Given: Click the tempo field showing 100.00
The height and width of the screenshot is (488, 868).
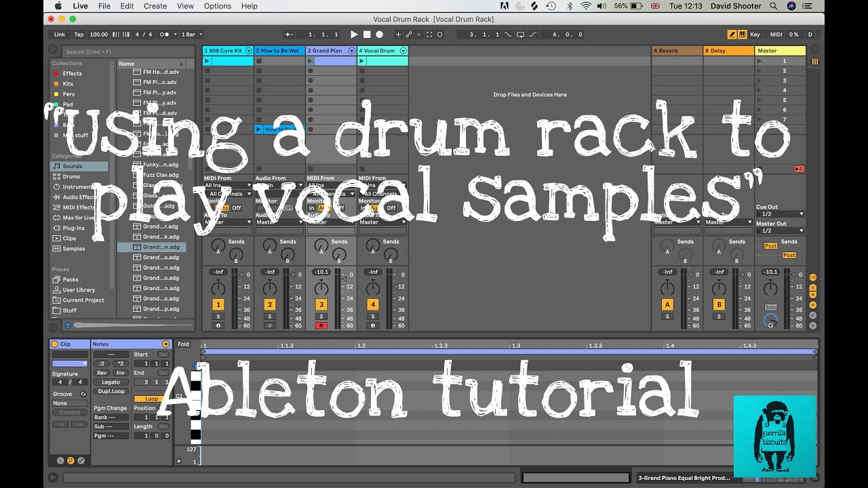Looking at the screenshot, I should click(98, 35).
